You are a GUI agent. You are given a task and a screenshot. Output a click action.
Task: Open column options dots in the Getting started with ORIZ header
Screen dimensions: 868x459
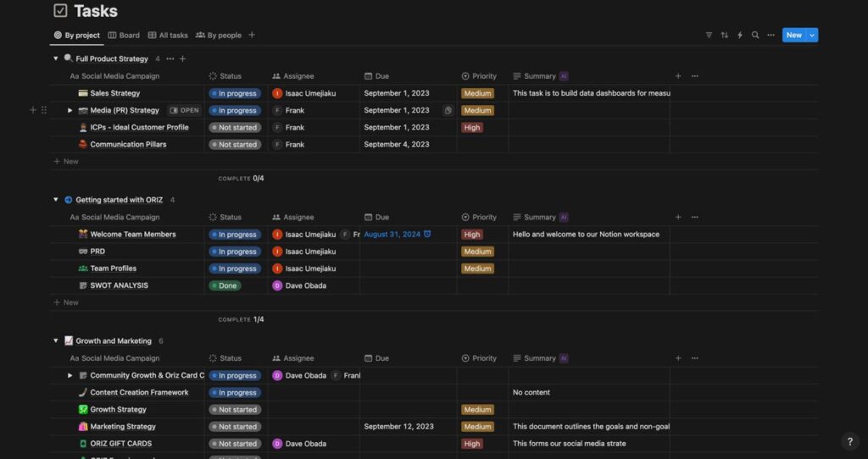(695, 217)
